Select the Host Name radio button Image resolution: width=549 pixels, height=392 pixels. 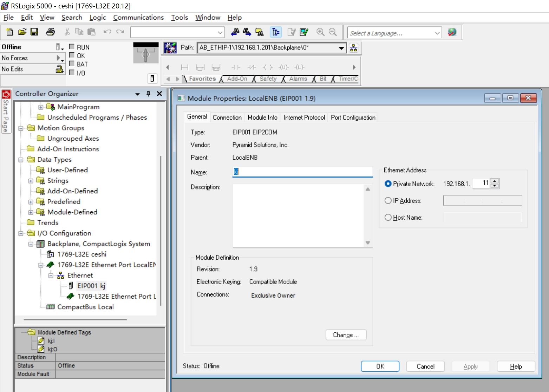pyautogui.click(x=388, y=217)
